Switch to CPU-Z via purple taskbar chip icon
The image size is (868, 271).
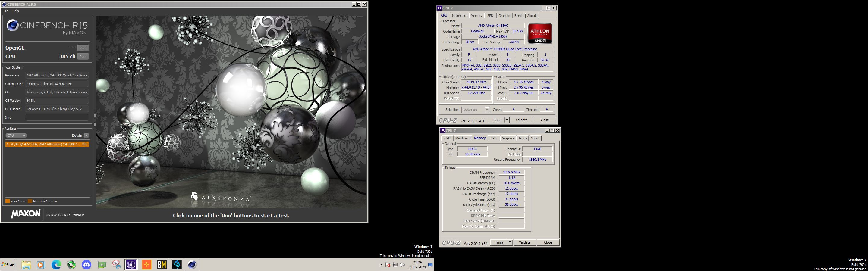coord(131,265)
